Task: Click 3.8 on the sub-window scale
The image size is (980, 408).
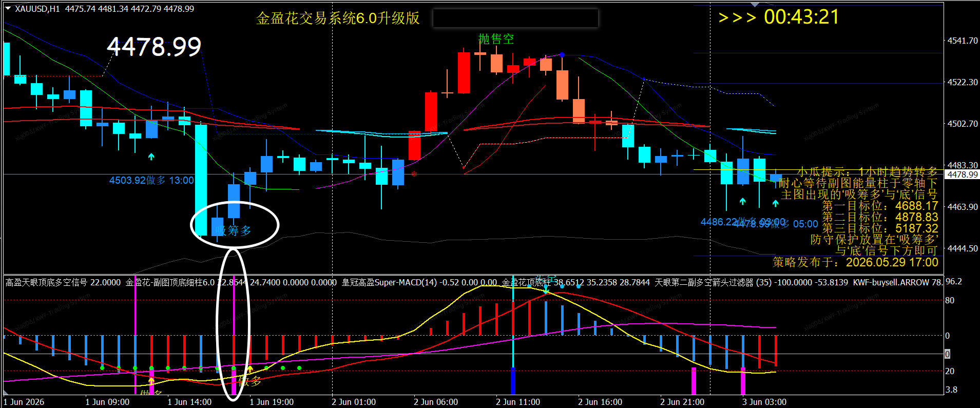Action: [x=951, y=390]
